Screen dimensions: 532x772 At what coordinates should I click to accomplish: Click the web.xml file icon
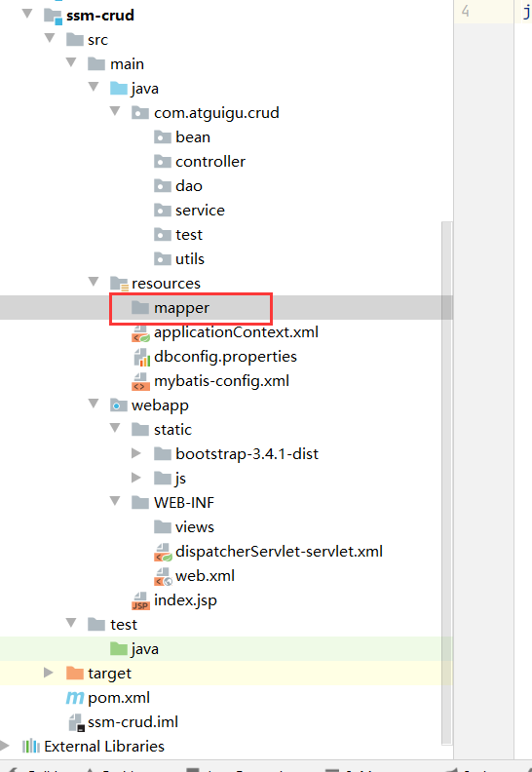tap(163, 576)
